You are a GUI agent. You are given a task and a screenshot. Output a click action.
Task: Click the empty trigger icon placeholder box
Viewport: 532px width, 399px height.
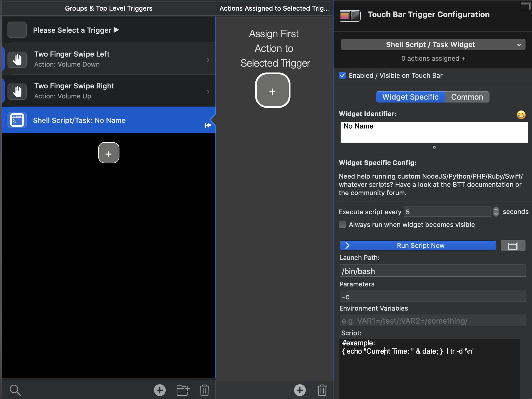point(17,30)
